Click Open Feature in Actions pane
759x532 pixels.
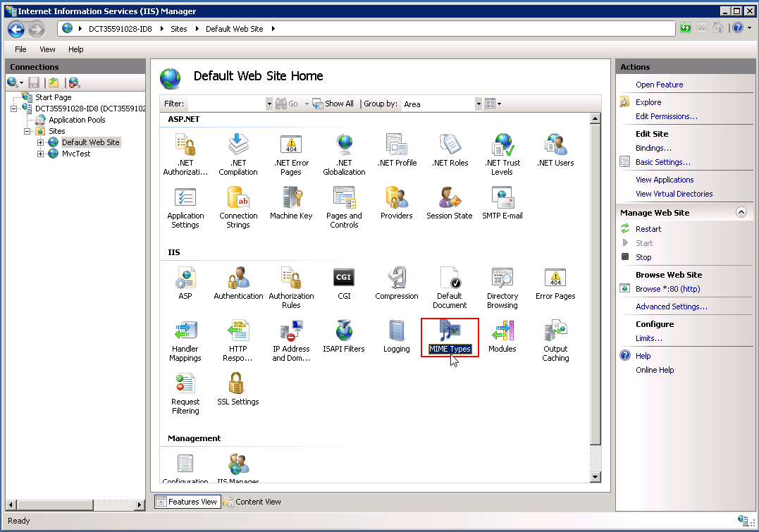pyautogui.click(x=660, y=85)
